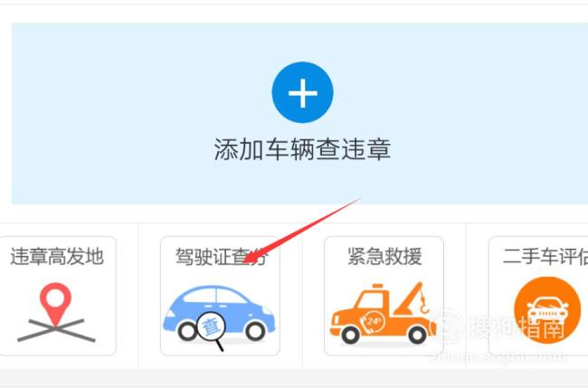Tap the blue plus circle icon
Viewport: 588px width, 388px height.
pos(302,92)
